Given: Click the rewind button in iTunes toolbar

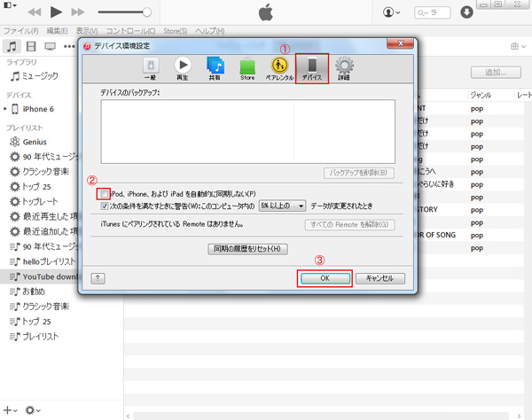Looking at the screenshot, I should coord(35,12).
